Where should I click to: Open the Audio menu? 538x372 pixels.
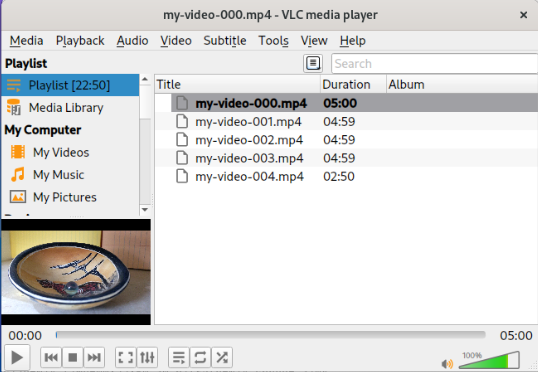point(132,40)
